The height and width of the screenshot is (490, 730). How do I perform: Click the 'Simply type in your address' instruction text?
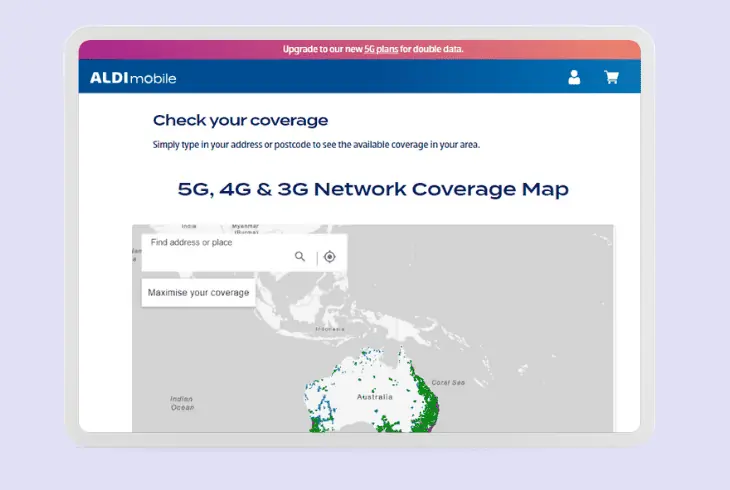316,144
